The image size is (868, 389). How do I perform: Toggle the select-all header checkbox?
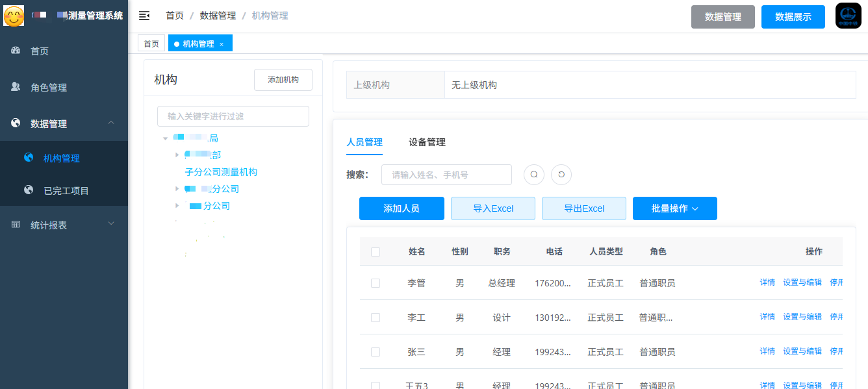pos(376,252)
